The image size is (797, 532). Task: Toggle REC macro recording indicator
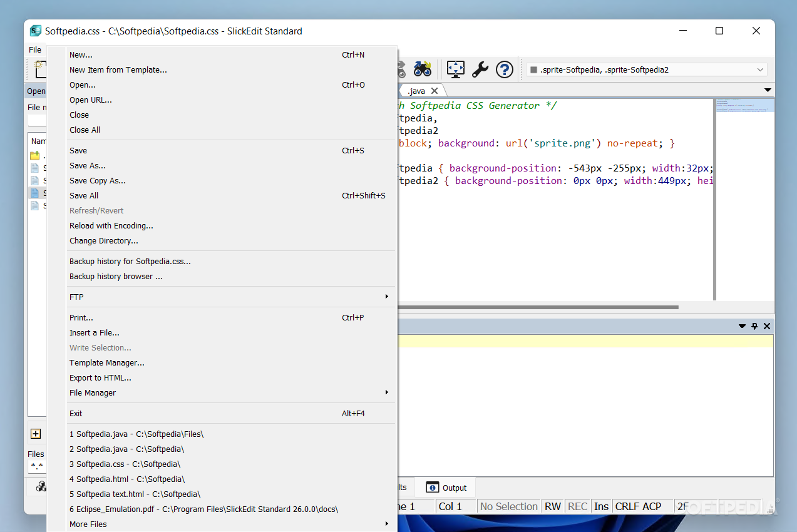pos(577,506)
